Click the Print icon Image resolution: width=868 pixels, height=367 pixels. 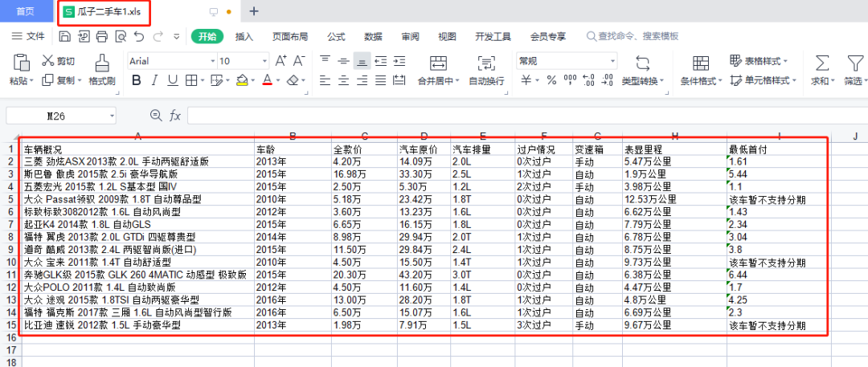coord(102,36)
